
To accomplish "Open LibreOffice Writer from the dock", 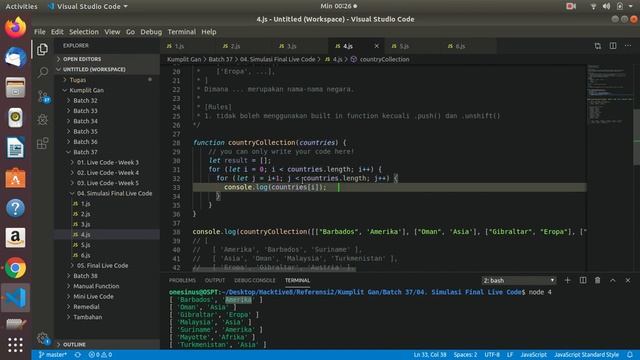I will coord(16,148).
